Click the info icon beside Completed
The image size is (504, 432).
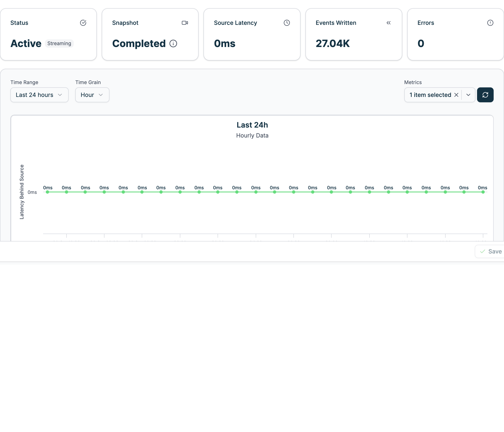tap(173, 43)
